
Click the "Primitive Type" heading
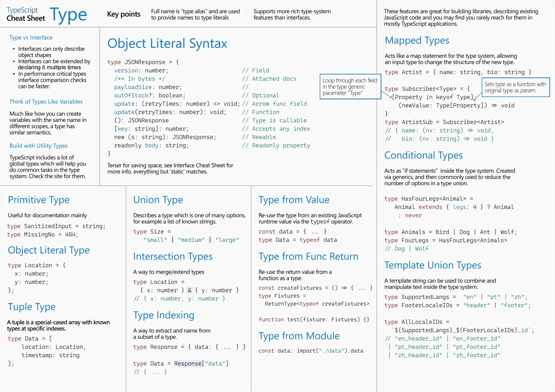(x=39, y=200)
